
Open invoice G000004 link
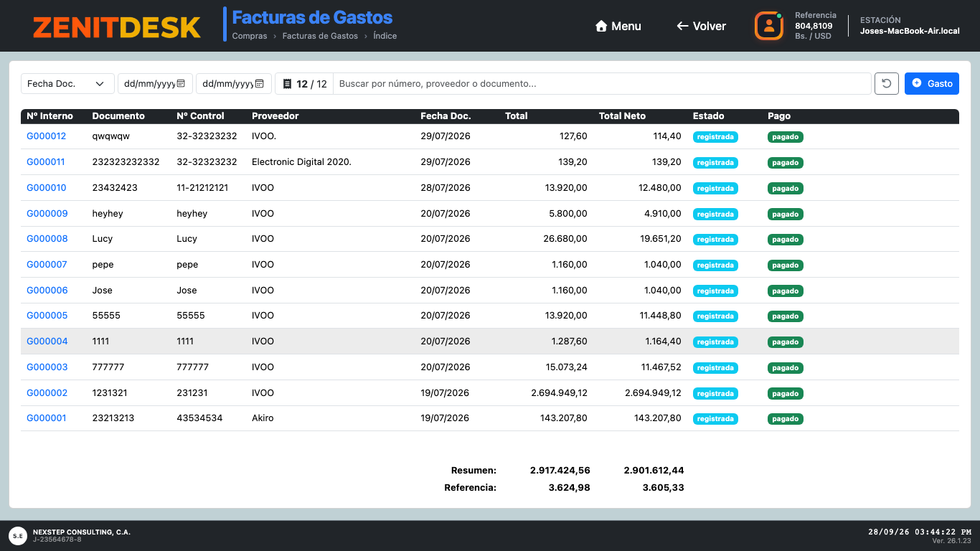[x=47, y=342]
